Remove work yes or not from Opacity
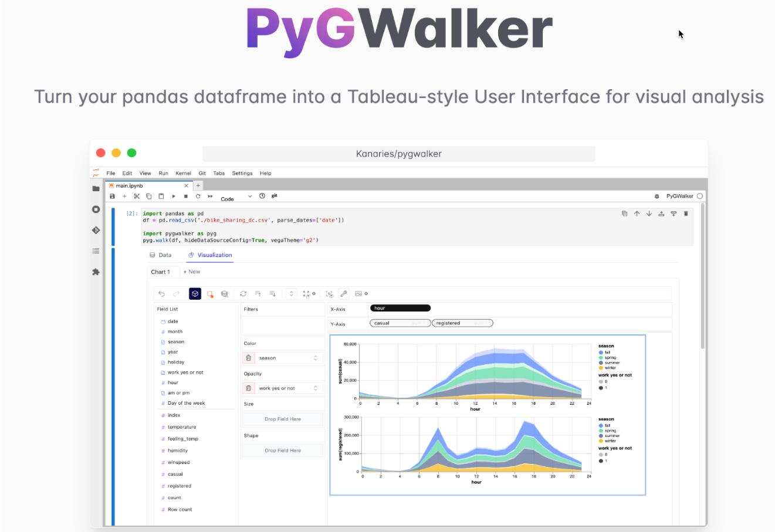 tap(249, 388)
